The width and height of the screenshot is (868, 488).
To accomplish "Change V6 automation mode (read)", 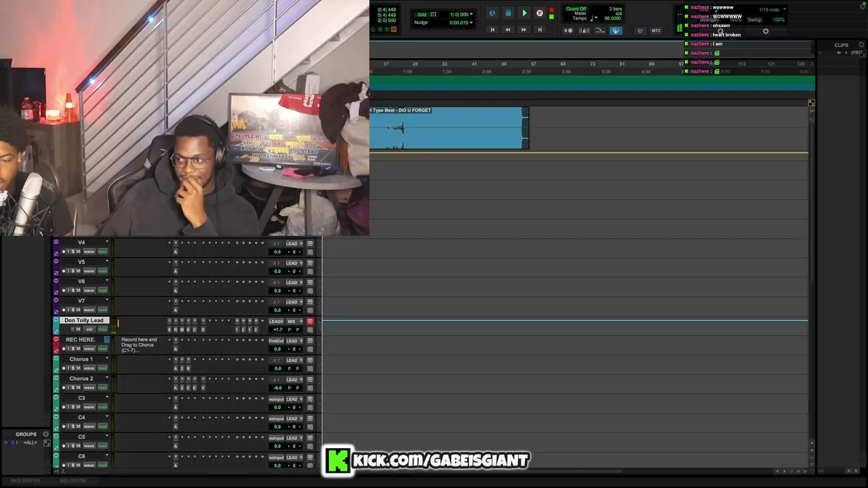I will 102,291.
